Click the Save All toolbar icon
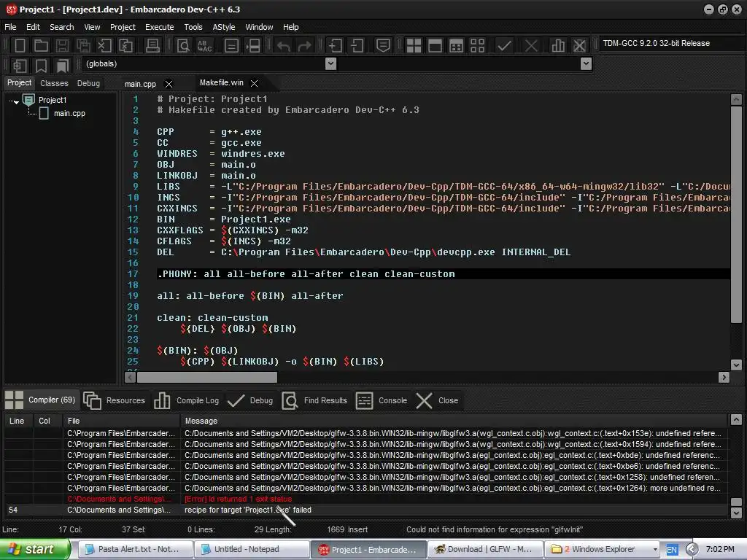The height and width of the screenshot is (560, 747). click(83, 46)
